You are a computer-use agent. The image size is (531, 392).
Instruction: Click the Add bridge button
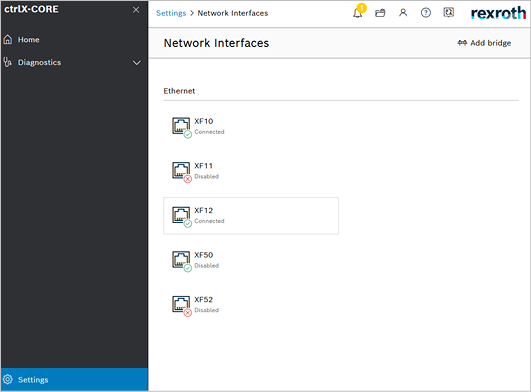[484, 43]
